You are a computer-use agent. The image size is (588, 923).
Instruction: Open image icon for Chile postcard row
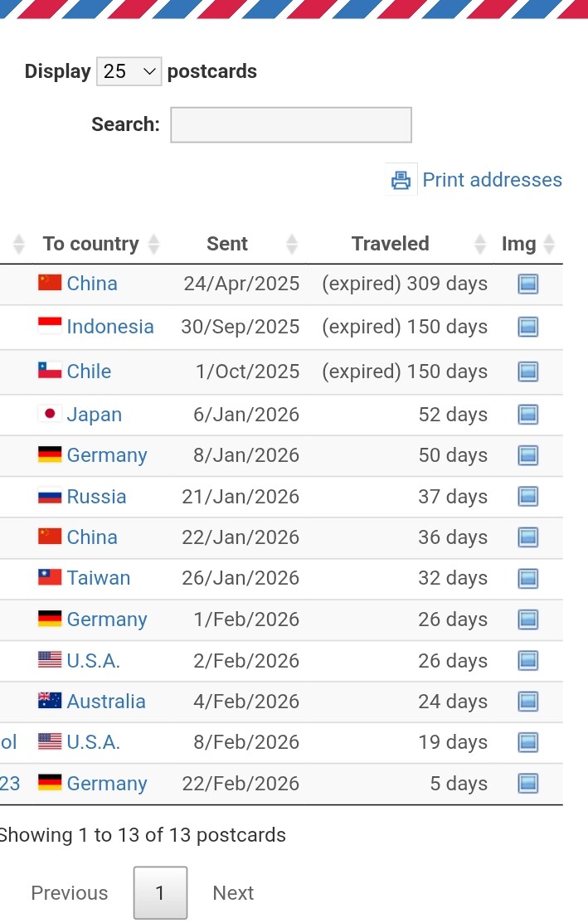pos(528,372)
